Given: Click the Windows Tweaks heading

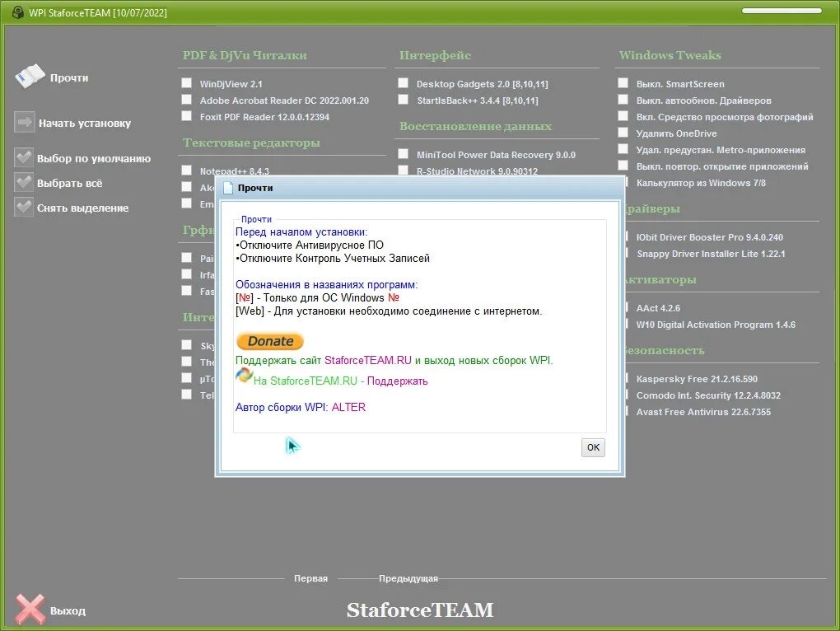Looking at the screenshot, I should pyautogui.click(x=670, y=55).
